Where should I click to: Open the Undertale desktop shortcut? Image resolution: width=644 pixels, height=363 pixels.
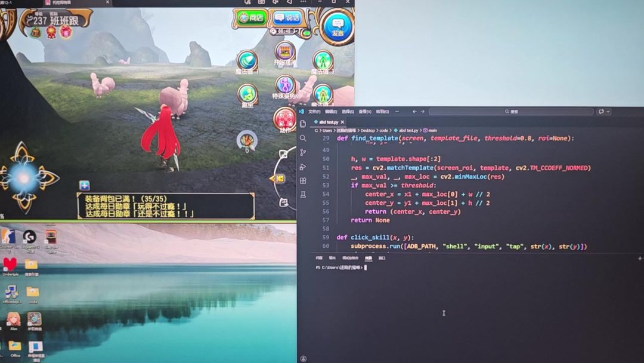[x=10, y=265]
